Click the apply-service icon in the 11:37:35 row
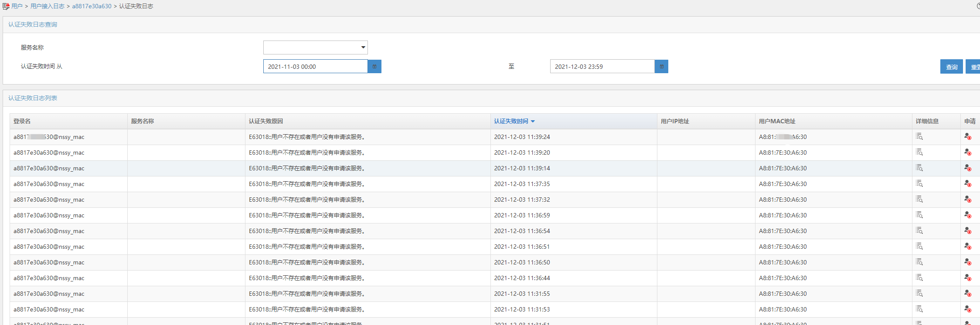Screen dimensions: 980x325 click(x=967, y=183)
